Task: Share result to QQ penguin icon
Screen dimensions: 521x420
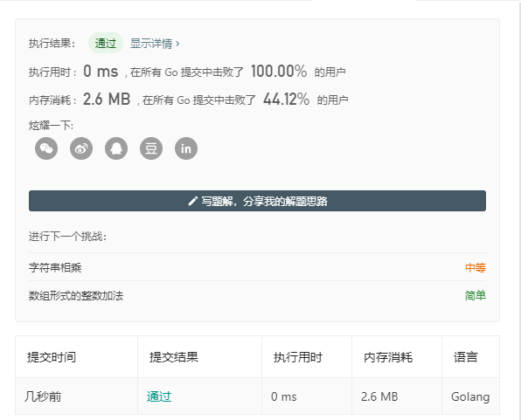Action: click(x=116, y=148)
